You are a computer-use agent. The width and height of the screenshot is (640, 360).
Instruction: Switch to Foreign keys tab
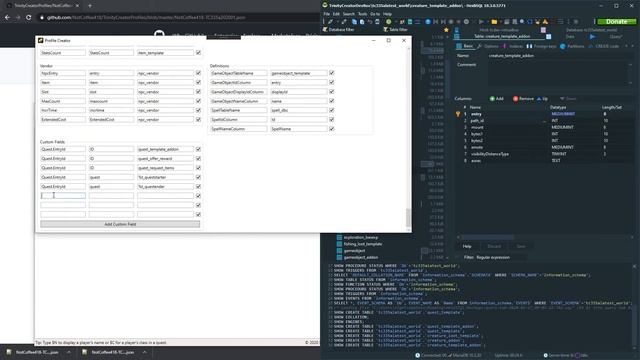pyautogui.click(x=542, y=46)
